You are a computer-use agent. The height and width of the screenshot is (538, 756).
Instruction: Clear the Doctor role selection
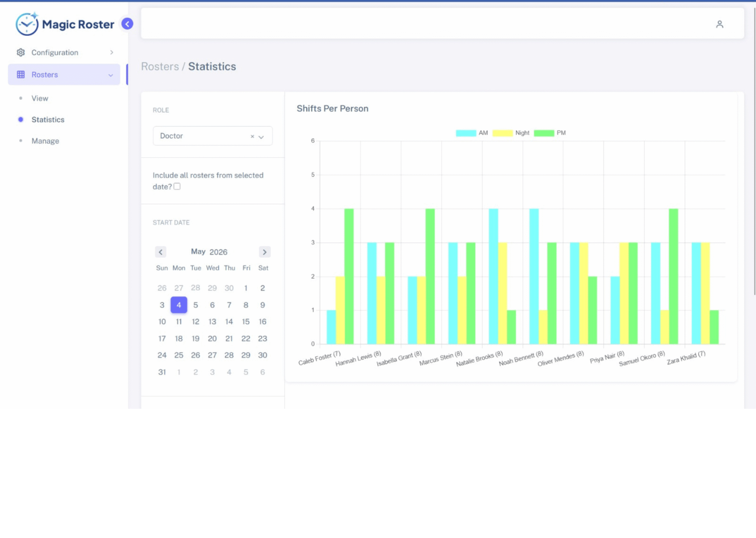pos(252,136)
